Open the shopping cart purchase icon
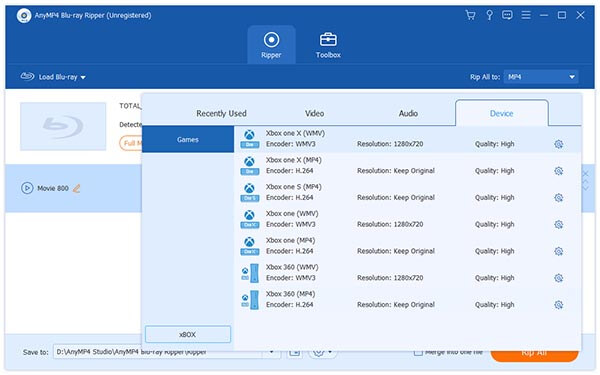 470,15
